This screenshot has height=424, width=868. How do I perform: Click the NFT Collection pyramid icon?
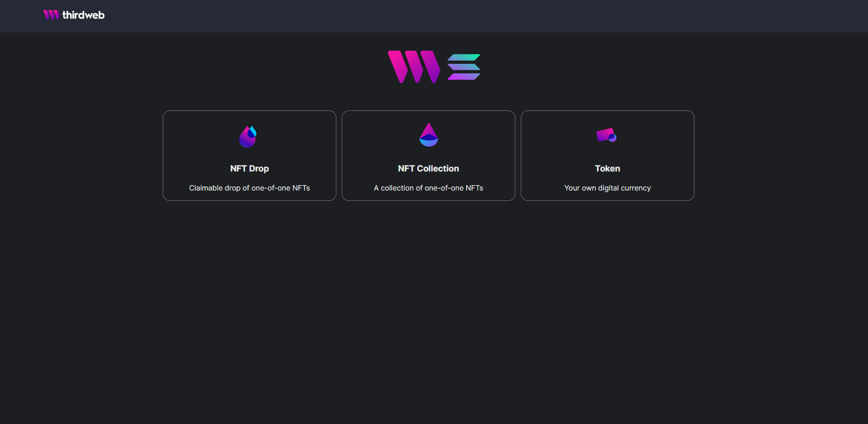(429, 135)
